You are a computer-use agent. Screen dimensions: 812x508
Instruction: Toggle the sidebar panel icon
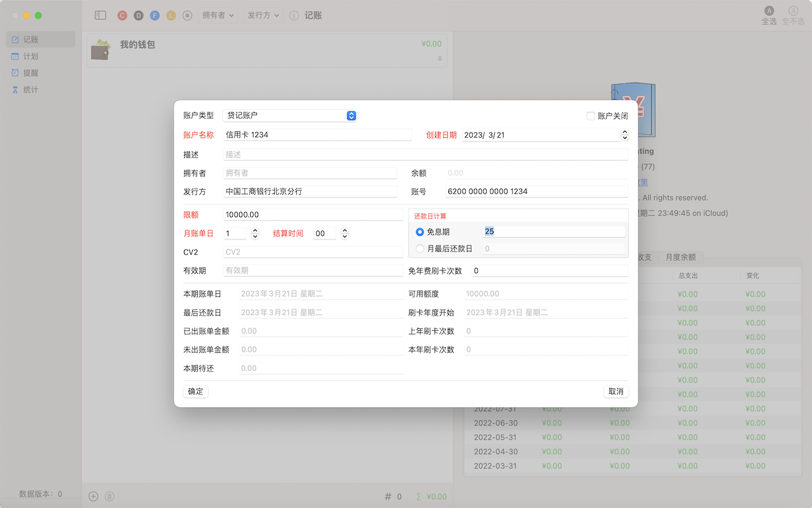tap(100, 15)
